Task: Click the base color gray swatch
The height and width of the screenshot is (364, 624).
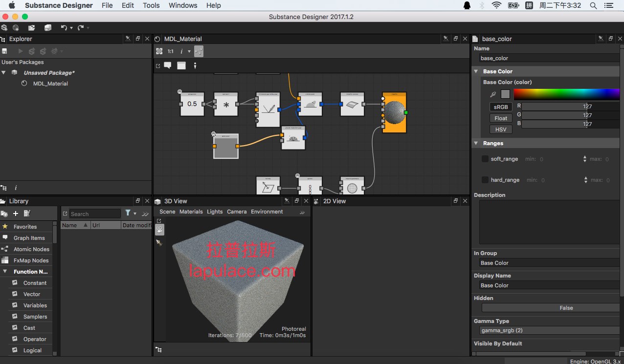Action: point(505,94)
